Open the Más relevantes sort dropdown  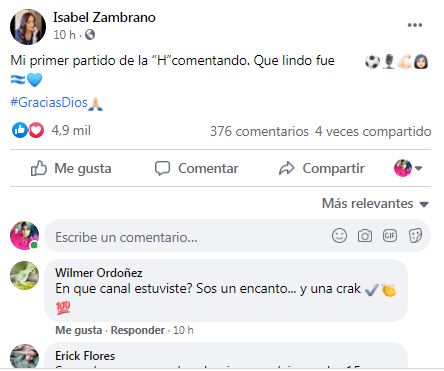[375, 203]
